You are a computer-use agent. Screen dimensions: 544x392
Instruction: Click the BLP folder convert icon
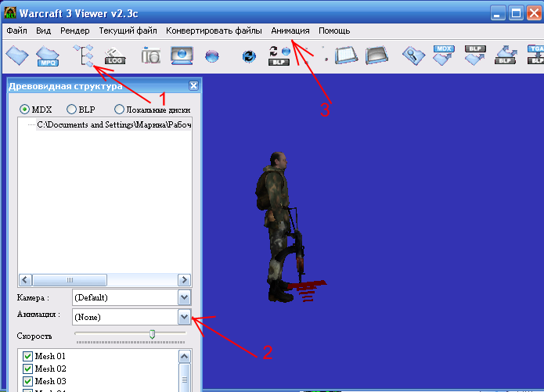[x=475, y=55]
